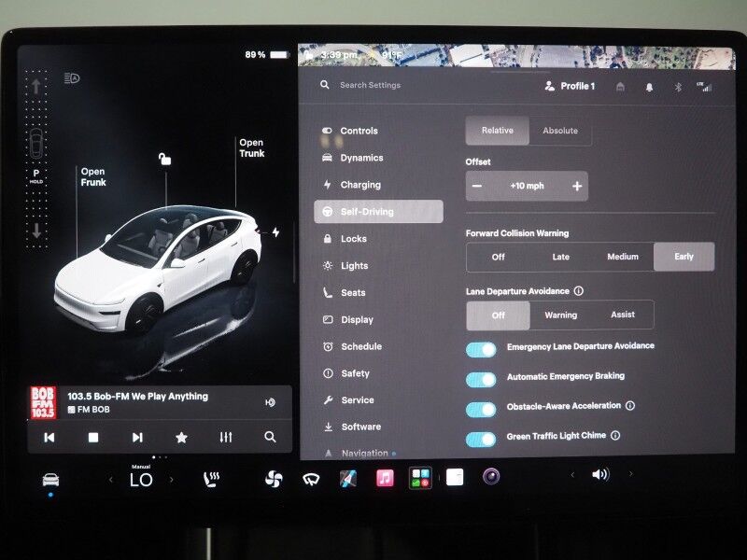Set Forward Collision Warning to Early
Screen dimensions: 747x560
click(684, 257)
